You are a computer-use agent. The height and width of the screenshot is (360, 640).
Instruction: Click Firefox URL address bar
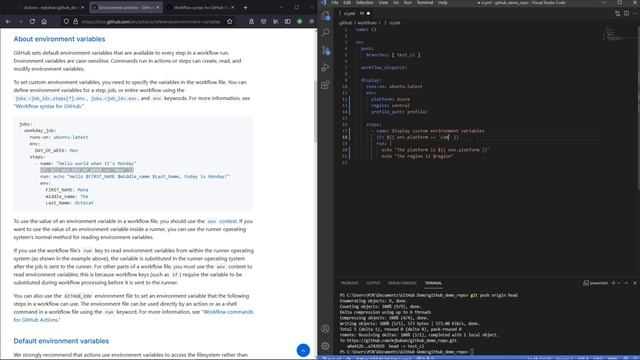click(151, 21)
